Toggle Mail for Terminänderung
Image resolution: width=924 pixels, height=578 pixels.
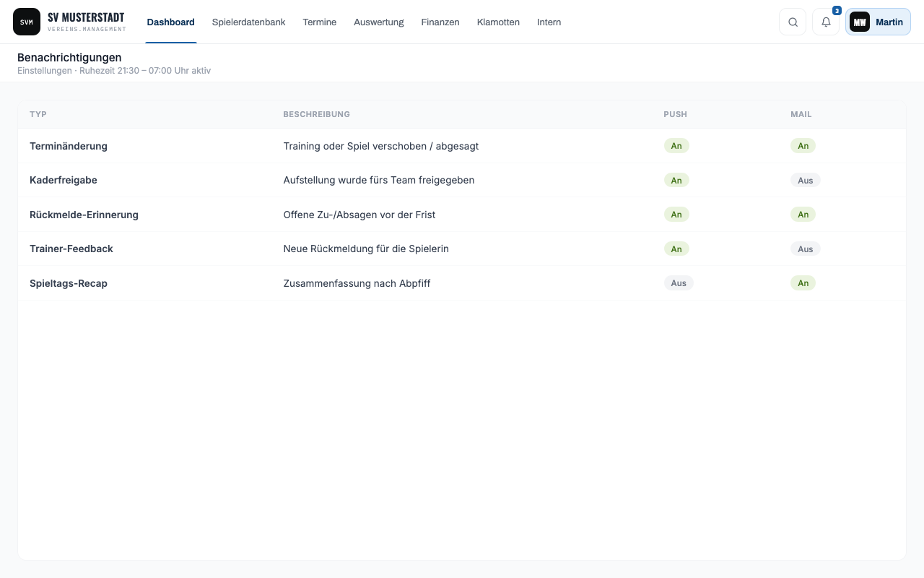pyautogui.click(x=803, y=146)
